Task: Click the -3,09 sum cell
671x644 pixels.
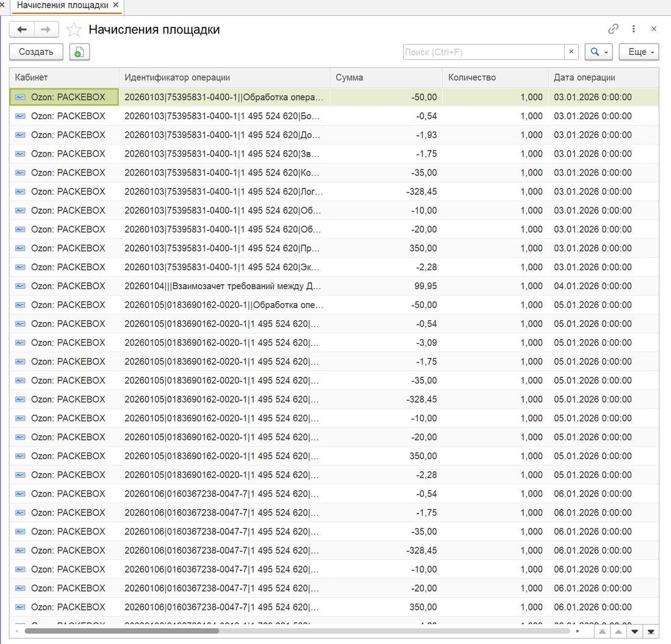Action: point(386,342)
